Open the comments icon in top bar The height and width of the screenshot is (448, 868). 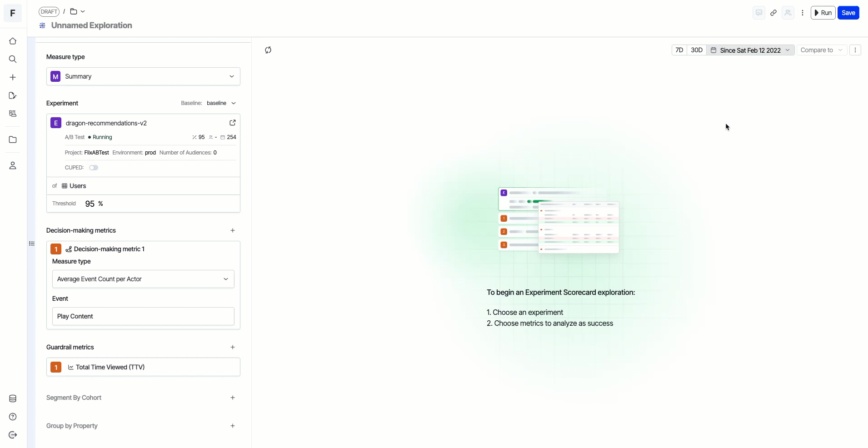pyautogui.click(x=759, y=13)
